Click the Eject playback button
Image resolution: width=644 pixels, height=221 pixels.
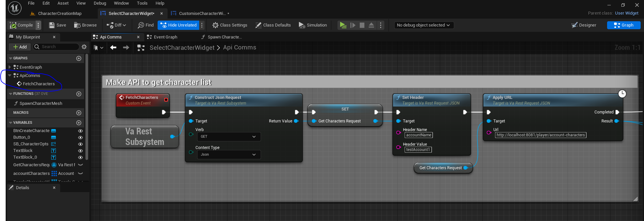371,25
